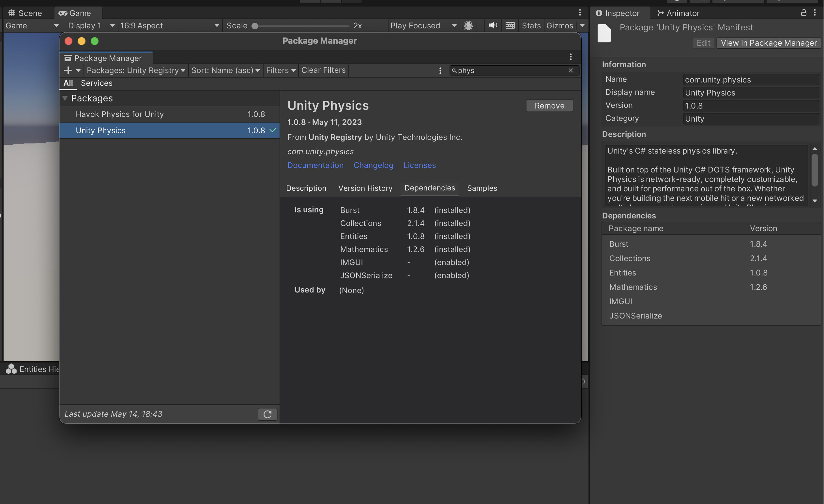Open the Display 1 dropdown
The image size is (824, 504).
(x=91, y=25)
